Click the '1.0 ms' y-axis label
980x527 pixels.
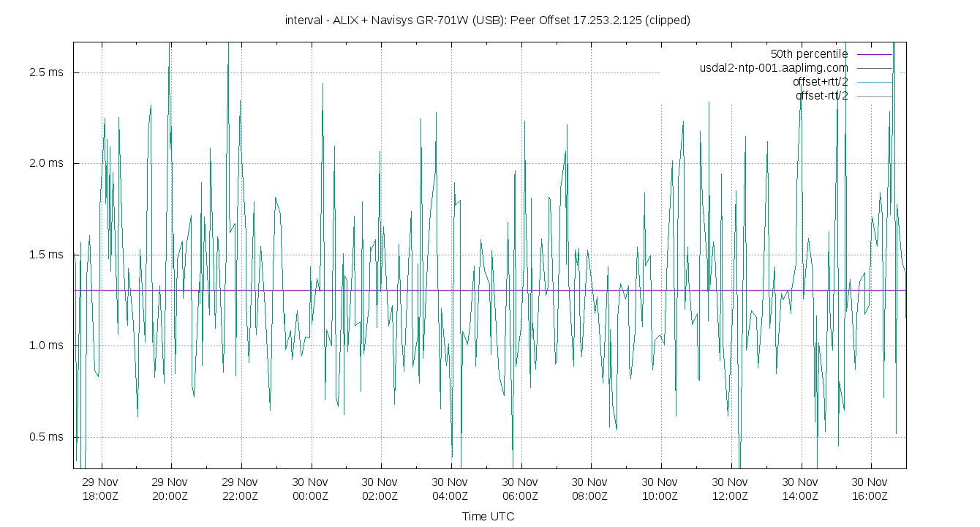coord(47,345)
